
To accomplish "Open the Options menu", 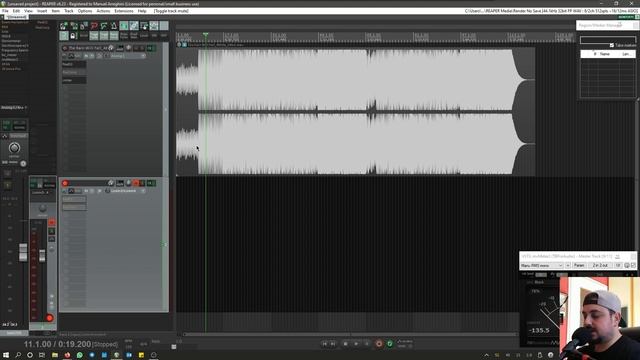I will 85,11.
